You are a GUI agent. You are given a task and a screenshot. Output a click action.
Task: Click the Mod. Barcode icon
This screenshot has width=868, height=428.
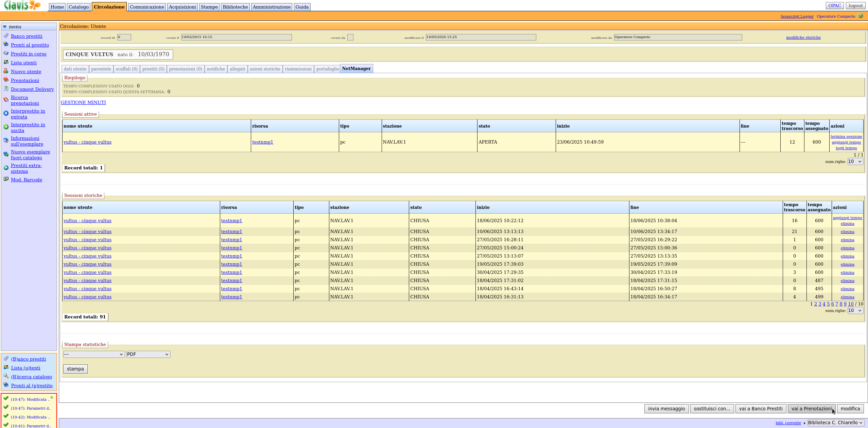[x=6, y=179]
